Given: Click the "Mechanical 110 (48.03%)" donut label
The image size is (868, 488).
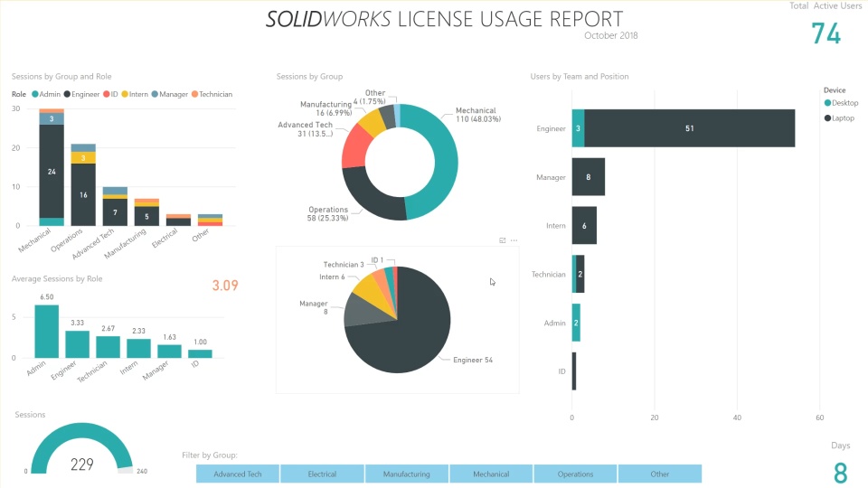Looking at the screenshot, I should click(477, 115).
